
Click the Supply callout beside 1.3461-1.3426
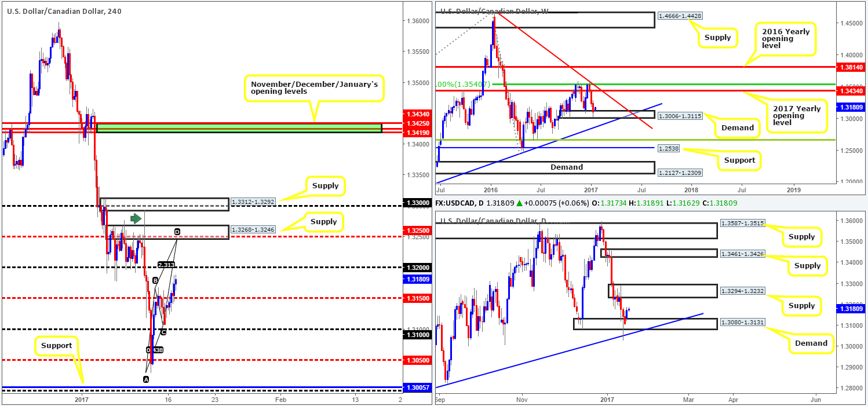point(808,266)
